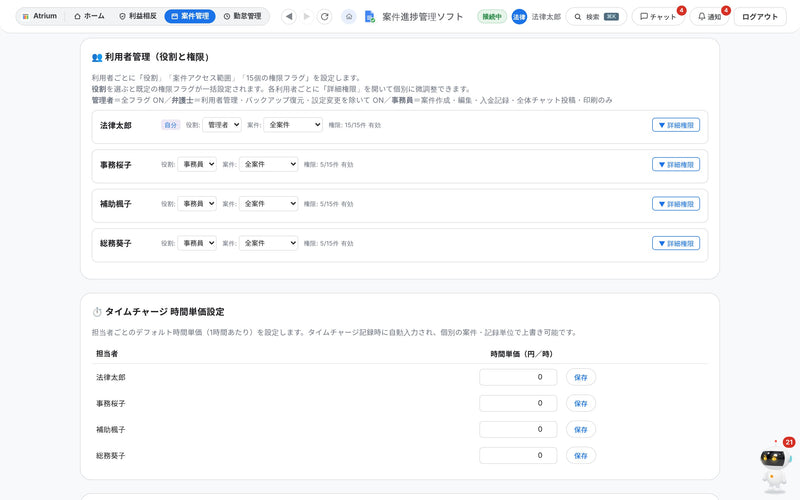The height and width of the screenshot is (500, 800).
Task: Click the hourly rate field for 補助楓子
Action: coord(518,430)
